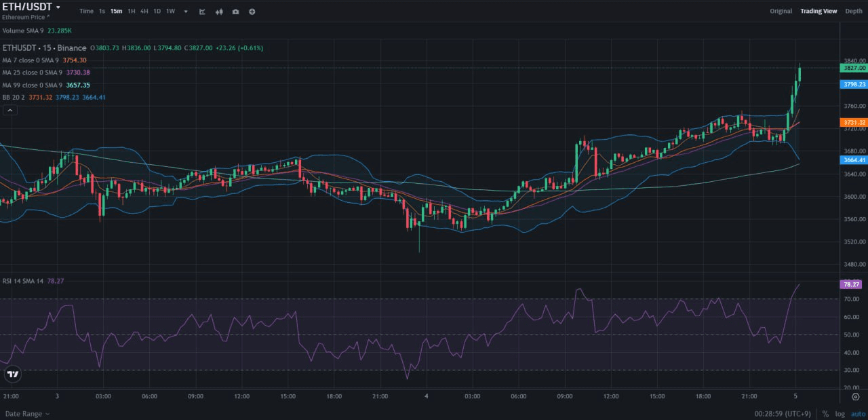Click the +23.26 (+0.61%) change value
The image size is (868, 420).
(x=239, y=48)
